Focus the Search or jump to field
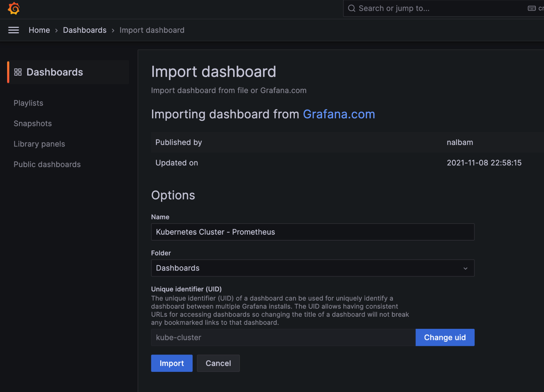 (x=443, y=8)
